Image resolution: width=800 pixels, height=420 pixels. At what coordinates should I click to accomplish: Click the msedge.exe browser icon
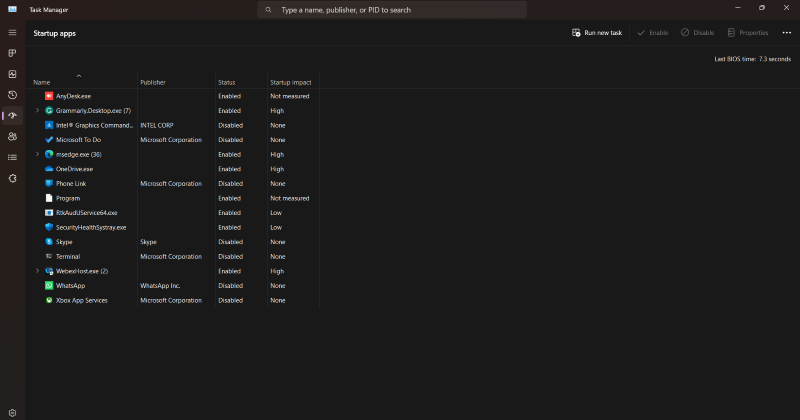(x=49, y=154)
